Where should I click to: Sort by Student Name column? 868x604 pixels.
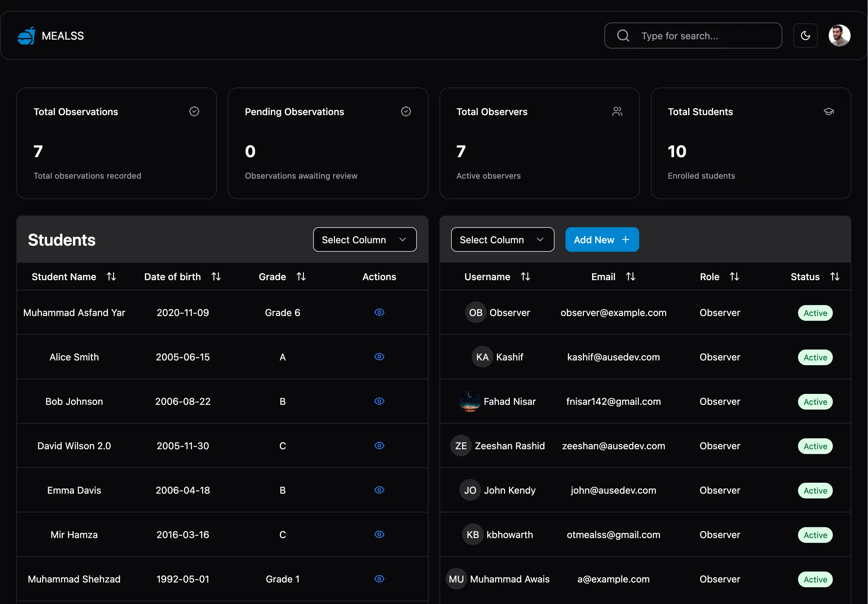[x=111, y=277]
